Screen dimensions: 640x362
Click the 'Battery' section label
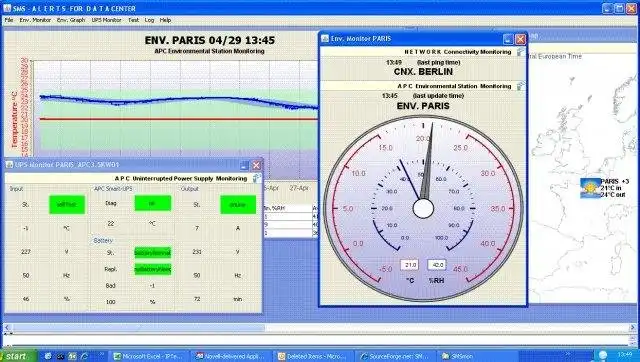pos(103,241)
